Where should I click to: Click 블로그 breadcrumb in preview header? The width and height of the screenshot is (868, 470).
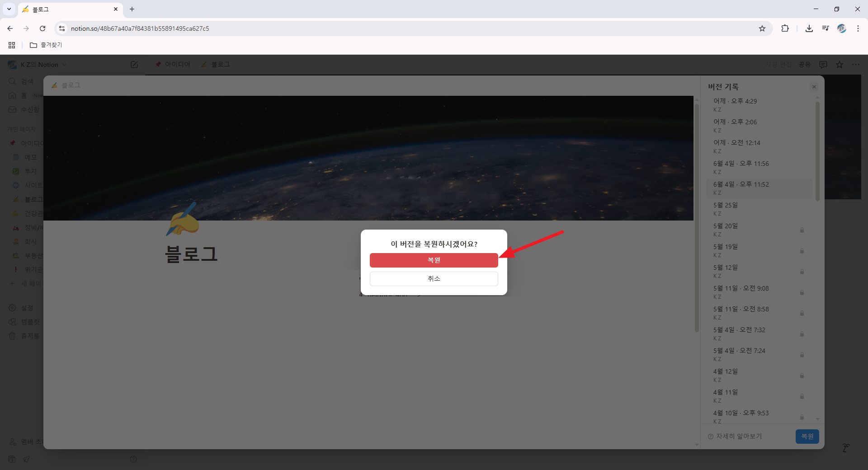66,85
